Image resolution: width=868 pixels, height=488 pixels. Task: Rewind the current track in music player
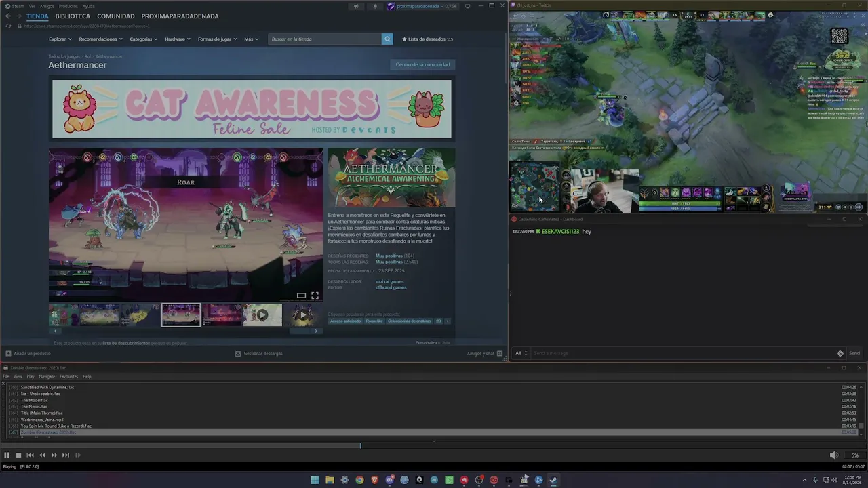[x=42, y=455]
